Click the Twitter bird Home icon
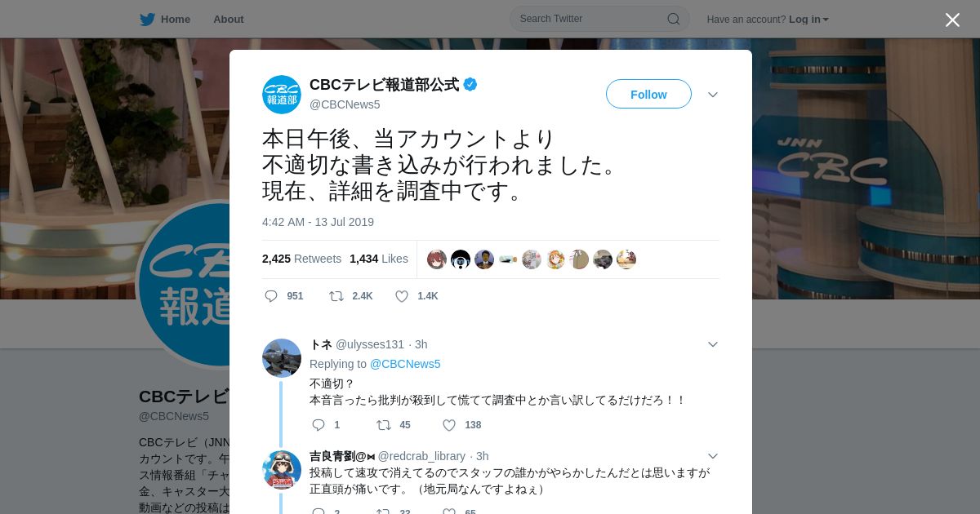The image size is (980, 514). click(147, 19)
